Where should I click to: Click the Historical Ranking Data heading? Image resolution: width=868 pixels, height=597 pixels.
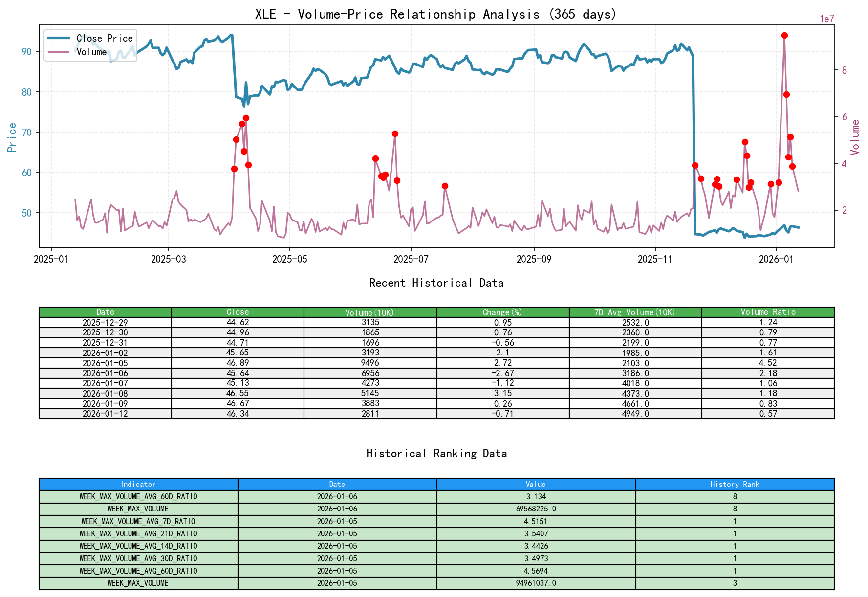pos(436,454)
